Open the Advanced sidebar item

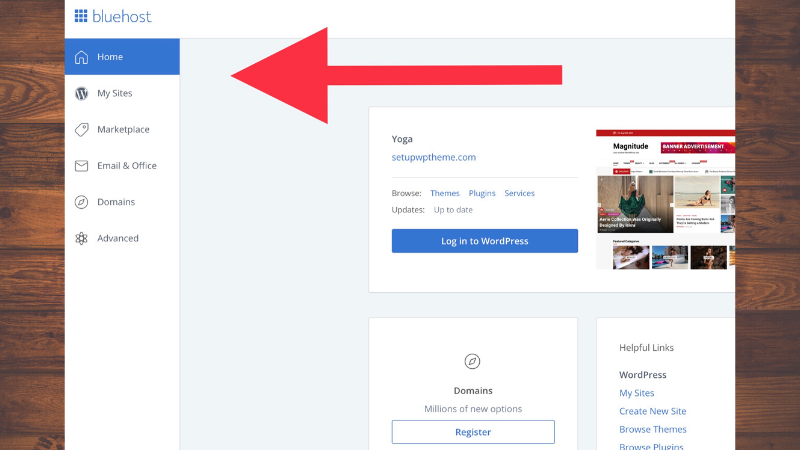point(122,238)
